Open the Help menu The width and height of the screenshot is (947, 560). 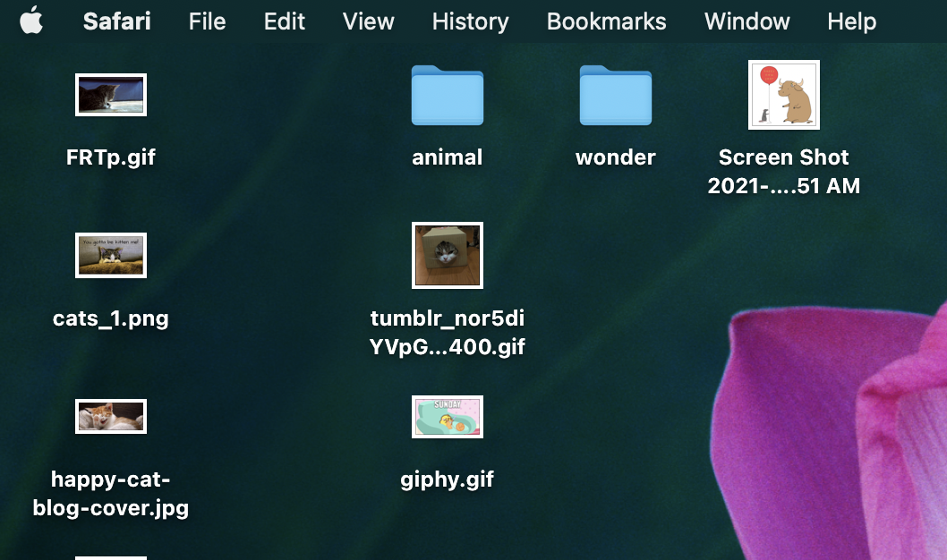(x=851, y=21)
